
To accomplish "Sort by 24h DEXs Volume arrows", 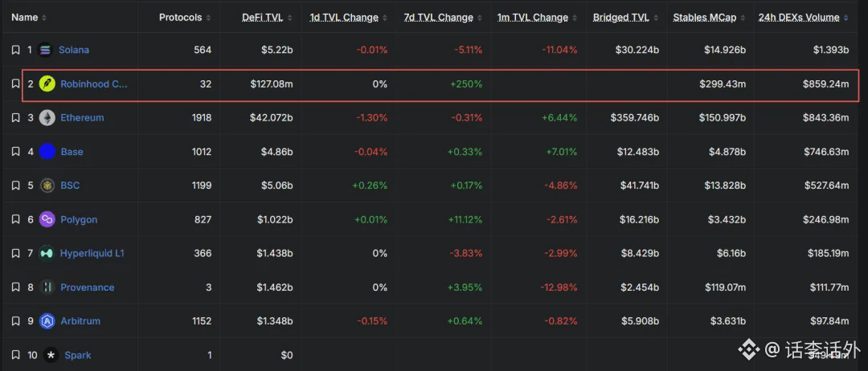I will point(845,18).
